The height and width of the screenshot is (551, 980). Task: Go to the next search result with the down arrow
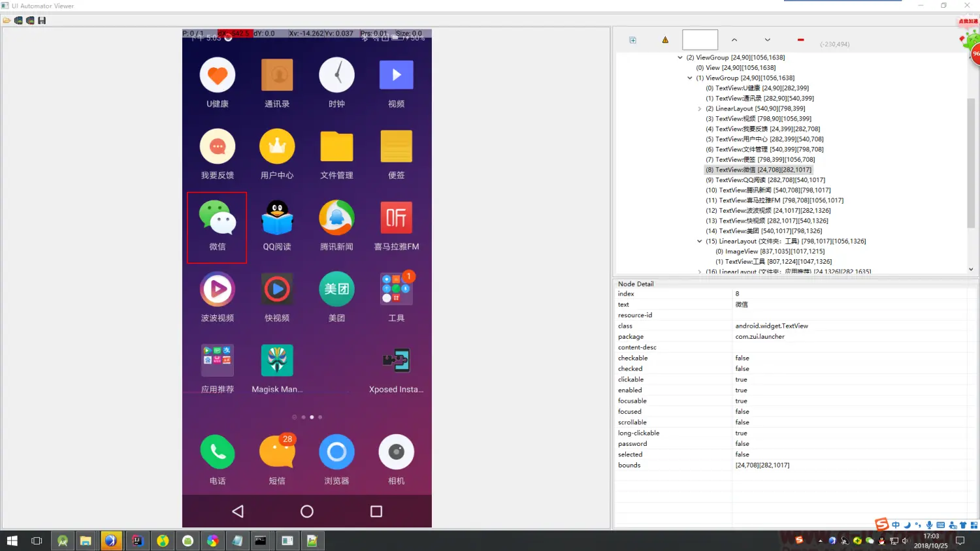767,40
